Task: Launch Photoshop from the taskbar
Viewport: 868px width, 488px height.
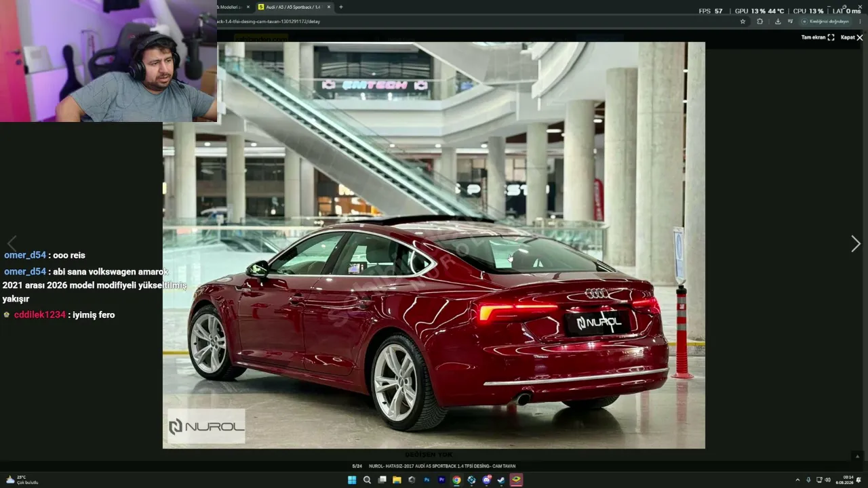Action: (x=427, y=480)
